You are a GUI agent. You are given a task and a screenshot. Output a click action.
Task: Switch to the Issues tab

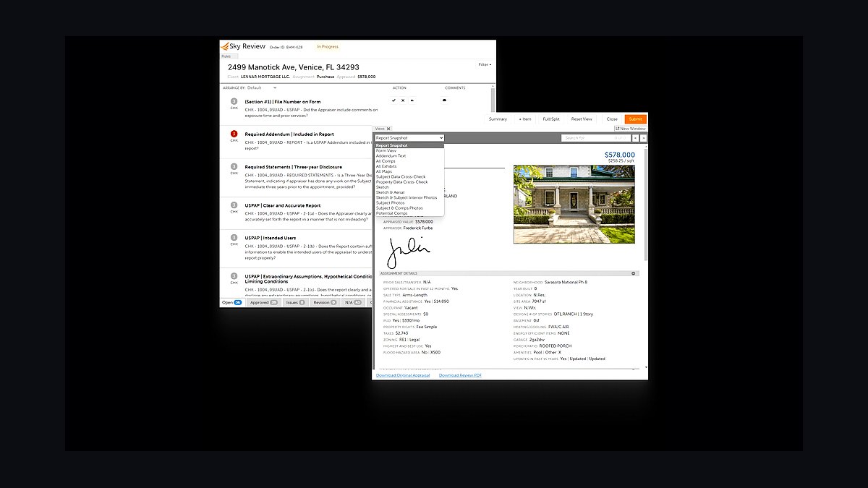click(x=295, y=303)
